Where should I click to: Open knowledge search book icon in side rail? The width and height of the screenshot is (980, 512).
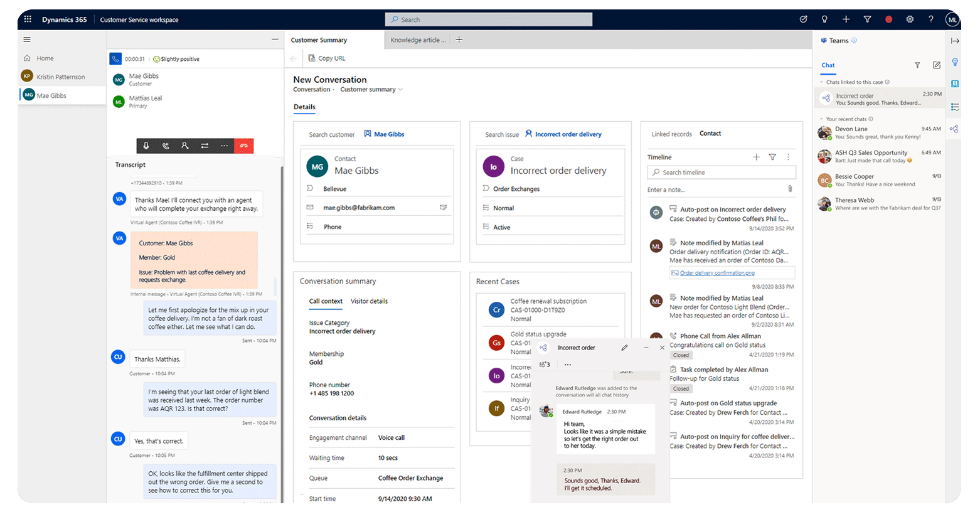tap(955, 83)
